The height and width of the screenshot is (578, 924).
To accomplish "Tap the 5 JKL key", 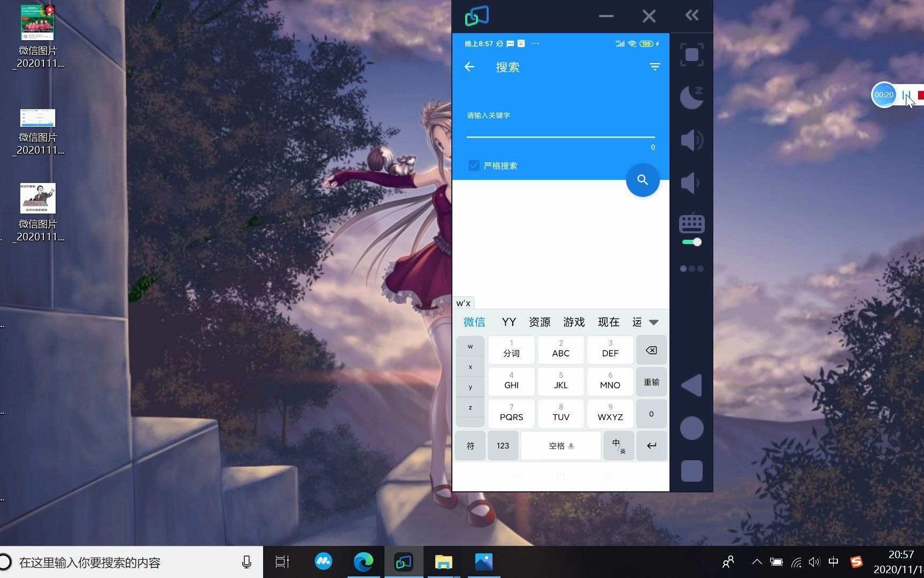I will pos(560,381).
